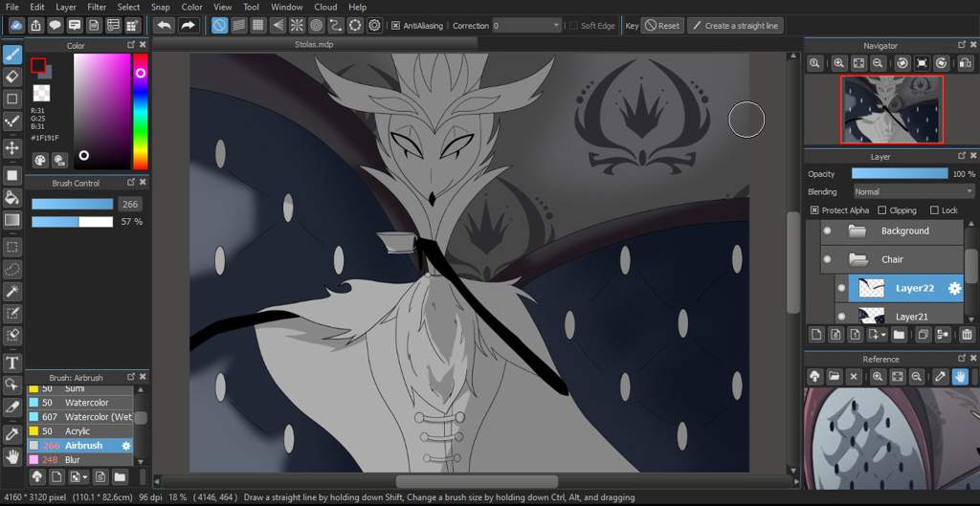Viewport: 980px width, 506px height.
Task: Click the share/export icon in toolbar
Action: pos(36,26)
